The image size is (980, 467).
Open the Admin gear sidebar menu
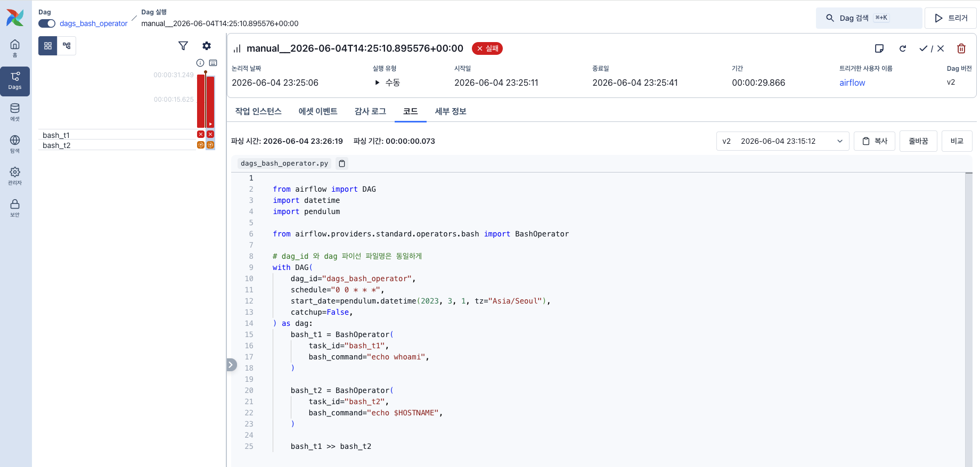click(15, 176)
